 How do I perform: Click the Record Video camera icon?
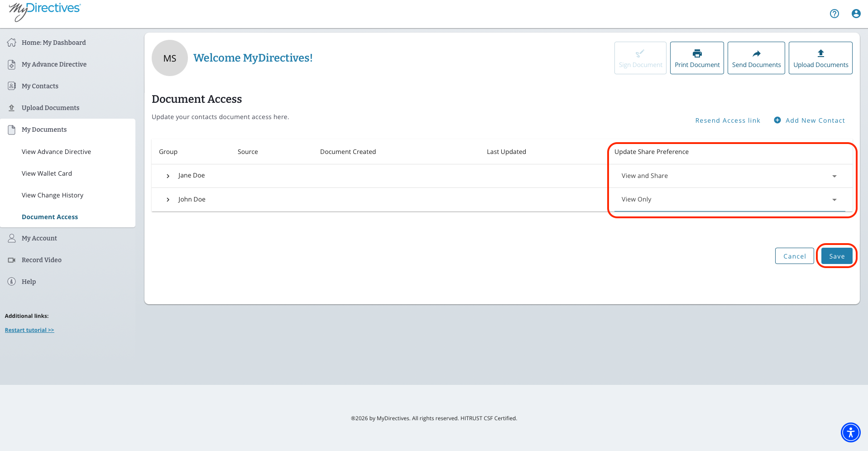coord(12,260)
